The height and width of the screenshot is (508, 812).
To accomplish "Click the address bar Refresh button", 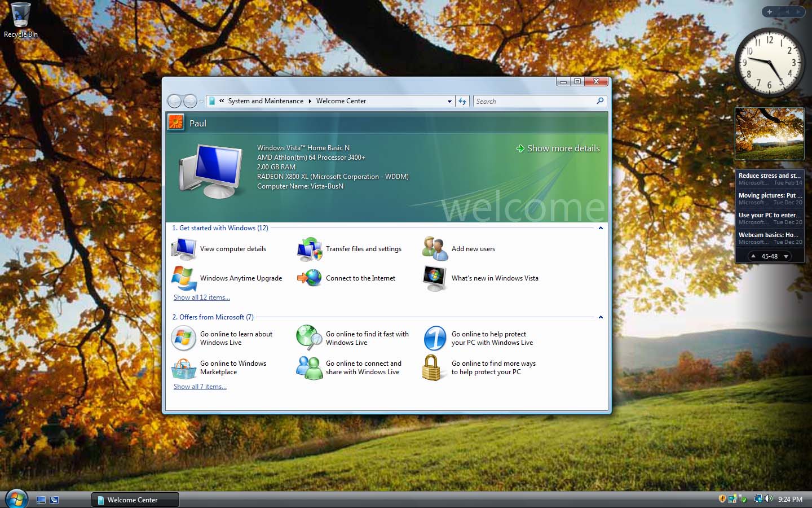I will point(462,101).
